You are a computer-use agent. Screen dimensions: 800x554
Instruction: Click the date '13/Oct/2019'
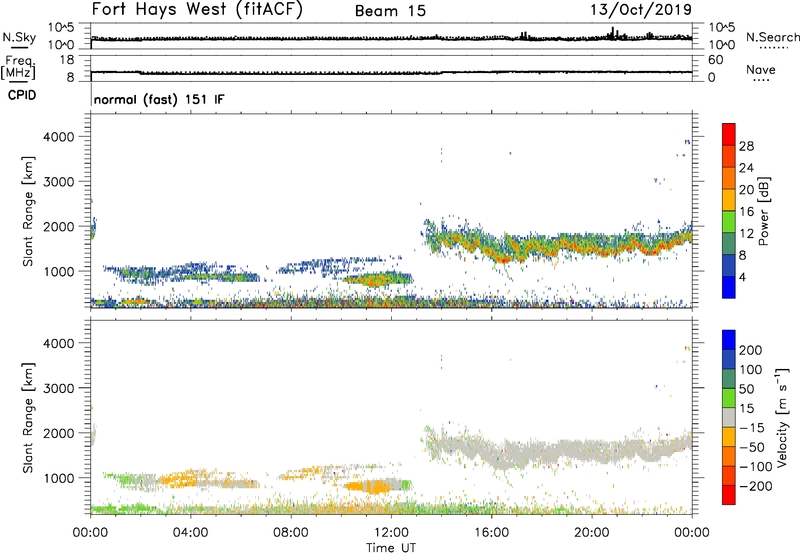pyautogui.click(x=641, y=10)
